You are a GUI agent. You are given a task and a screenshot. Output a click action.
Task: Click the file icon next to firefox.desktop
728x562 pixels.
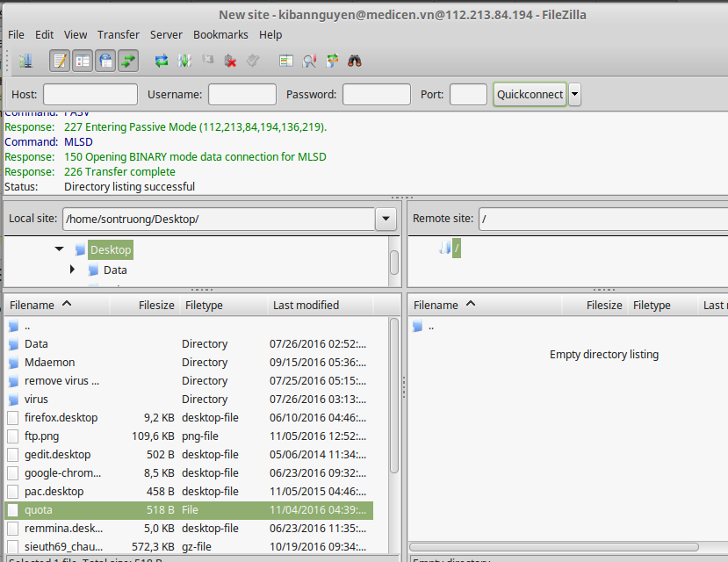[13, 418]
